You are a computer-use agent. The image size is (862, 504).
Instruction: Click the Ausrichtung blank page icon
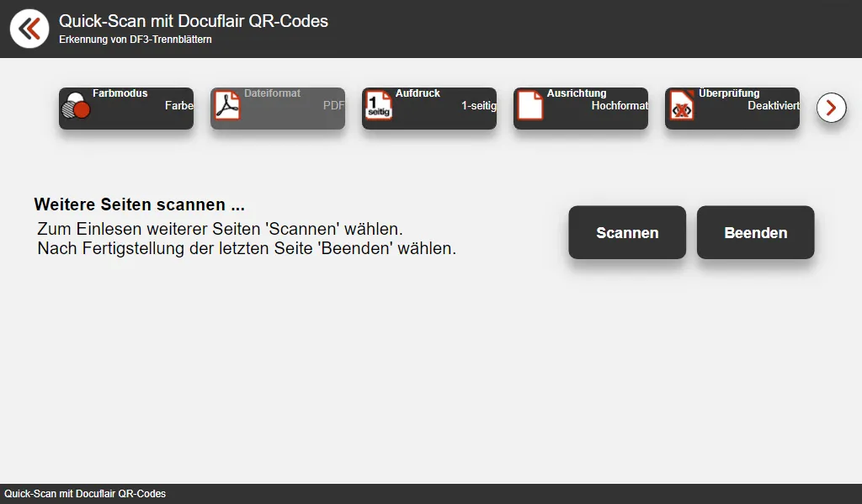[530, 107]
